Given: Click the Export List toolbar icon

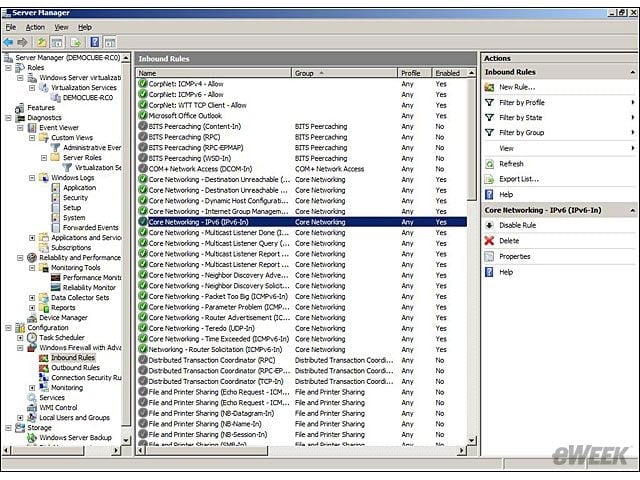Looking at the screenshot, I should 76,42.
